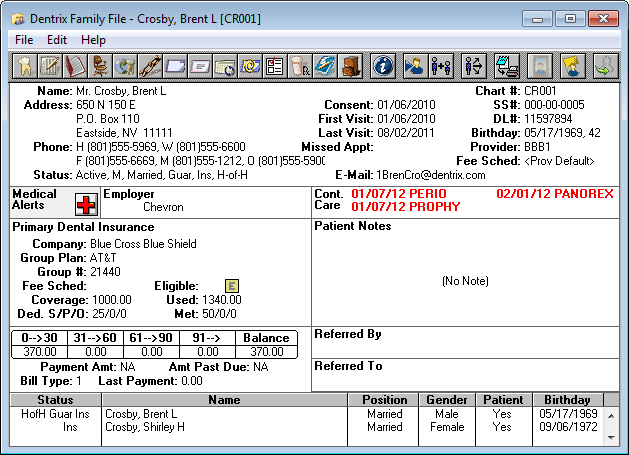The image size is (629, 455).
Task: Click the 0-->30 aging amount 370.00
Action: tap(40, 352)
